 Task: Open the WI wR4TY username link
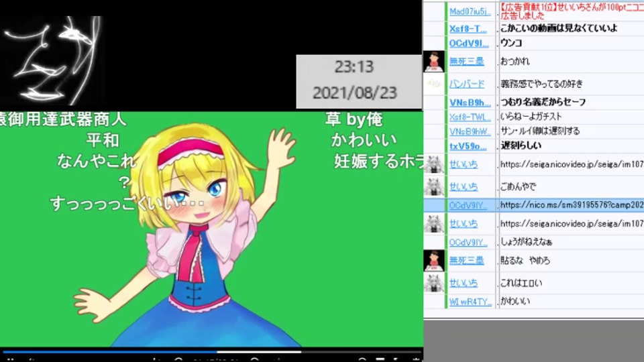(x=470, y=302)
